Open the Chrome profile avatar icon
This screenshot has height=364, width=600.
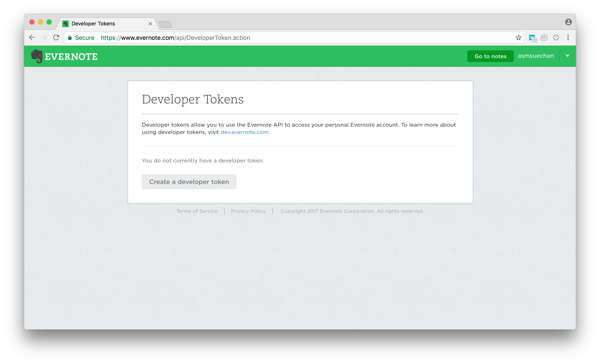click(x=568, y=22)
